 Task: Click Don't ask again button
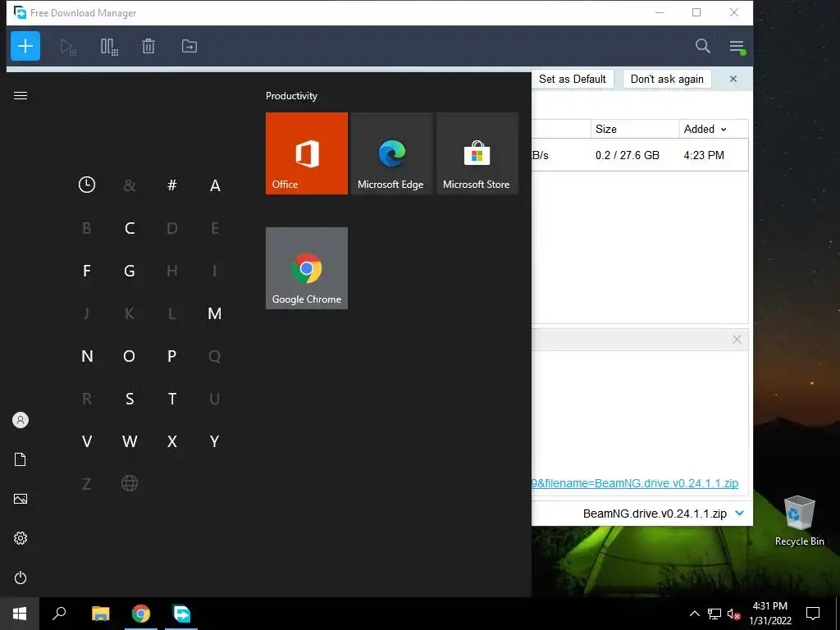(x=667, y=80)
